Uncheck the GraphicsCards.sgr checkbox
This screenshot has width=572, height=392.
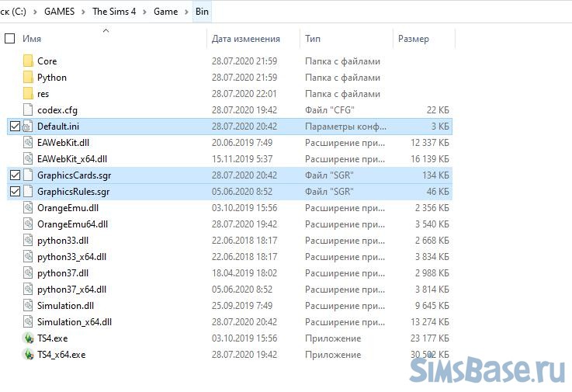(x=14, y=175)
